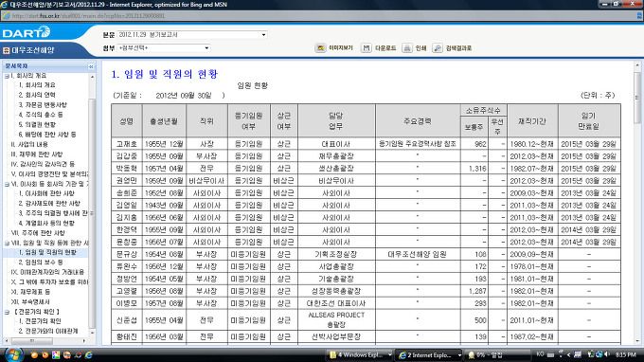Viewport: 644px width, 362px height.
Task: Open the 3. 자본금 변동사항 section
Action: coord(43,105)
